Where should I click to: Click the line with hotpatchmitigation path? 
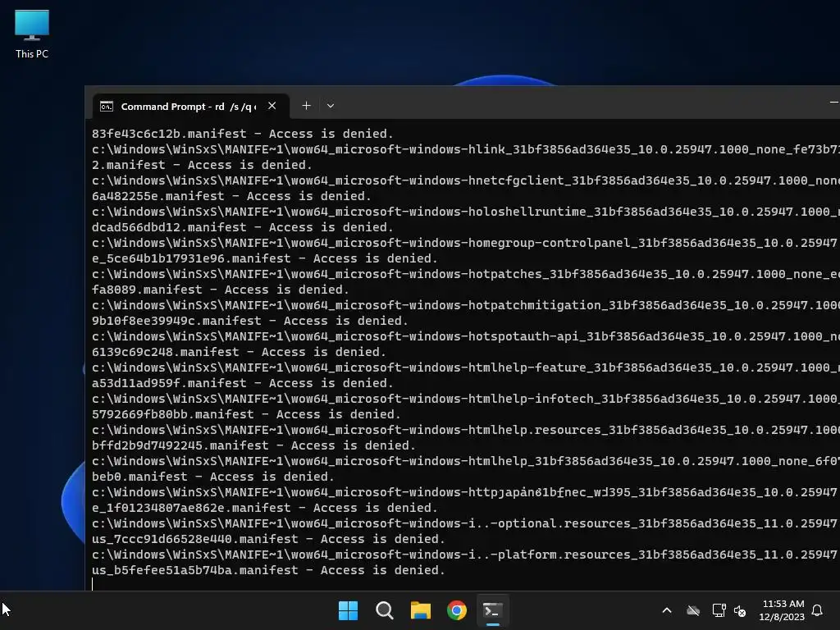(466, 305)
